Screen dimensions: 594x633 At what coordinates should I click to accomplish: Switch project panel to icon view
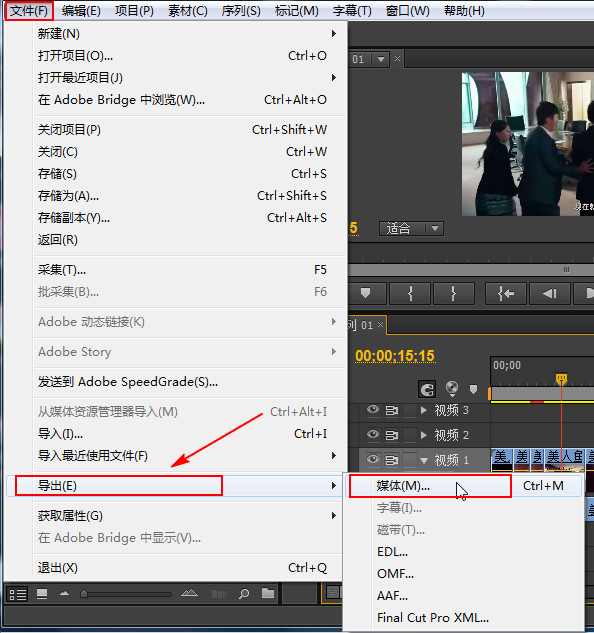[42, 594]
